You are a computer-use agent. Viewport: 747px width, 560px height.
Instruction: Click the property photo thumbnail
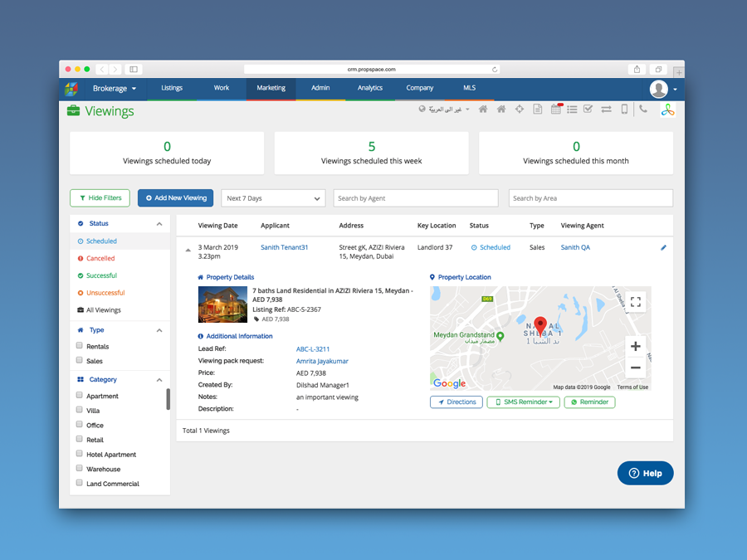(x=222, y=304)
